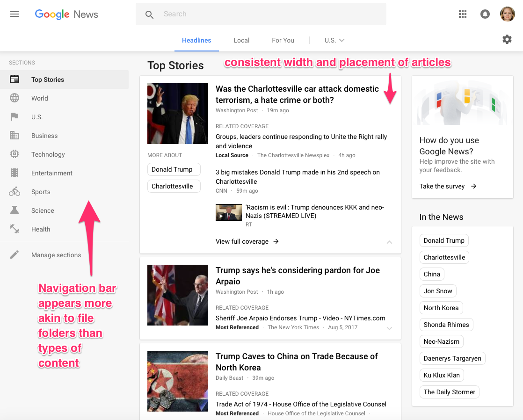The height and width of the screenshot is (420, 523).
Task: Switch to the Headlines tab
Action: pos(196,40)
